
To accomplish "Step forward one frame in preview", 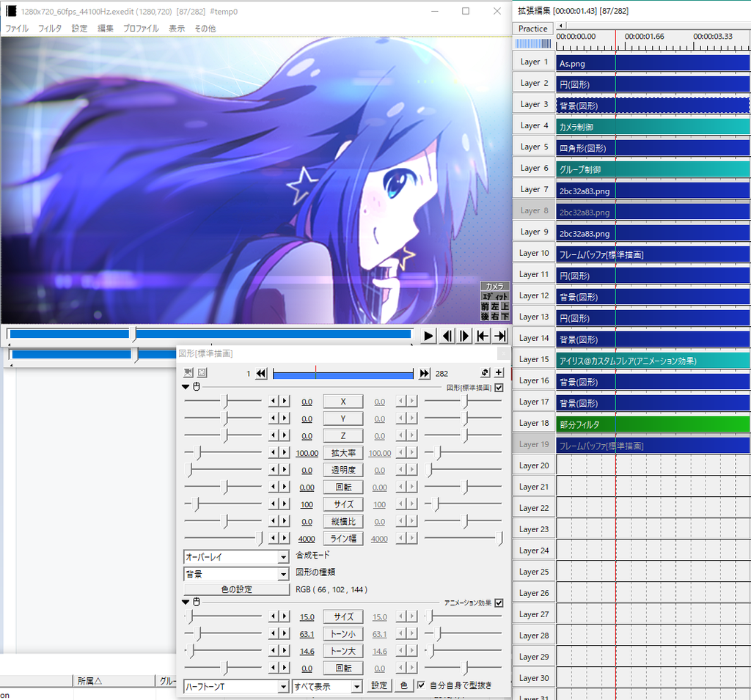I will point(464,336).
